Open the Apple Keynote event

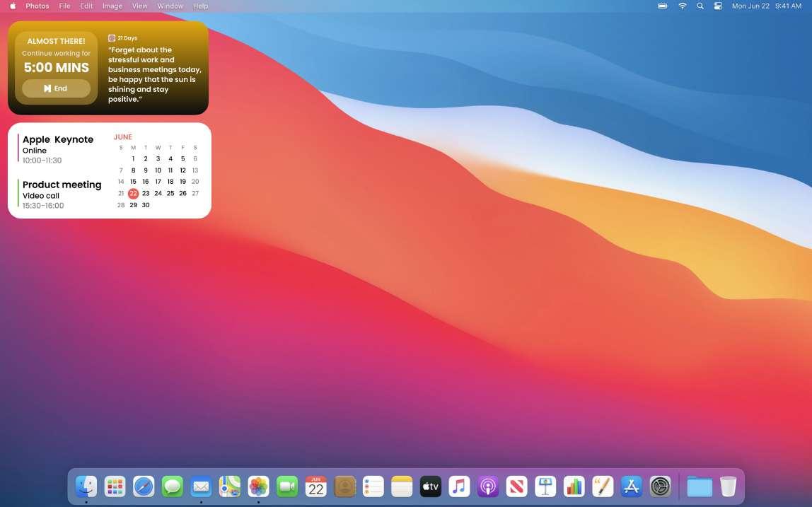(x=58, y=139)
